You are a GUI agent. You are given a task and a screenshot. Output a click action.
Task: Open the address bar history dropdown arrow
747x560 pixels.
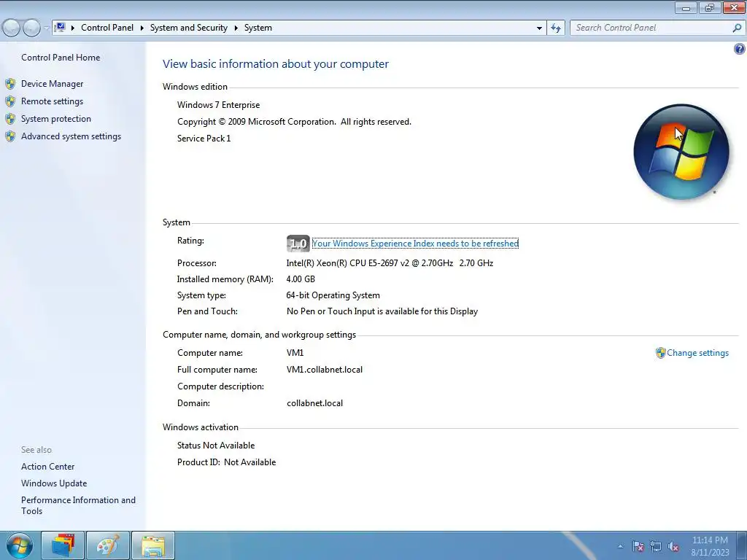tap(539, 28)
